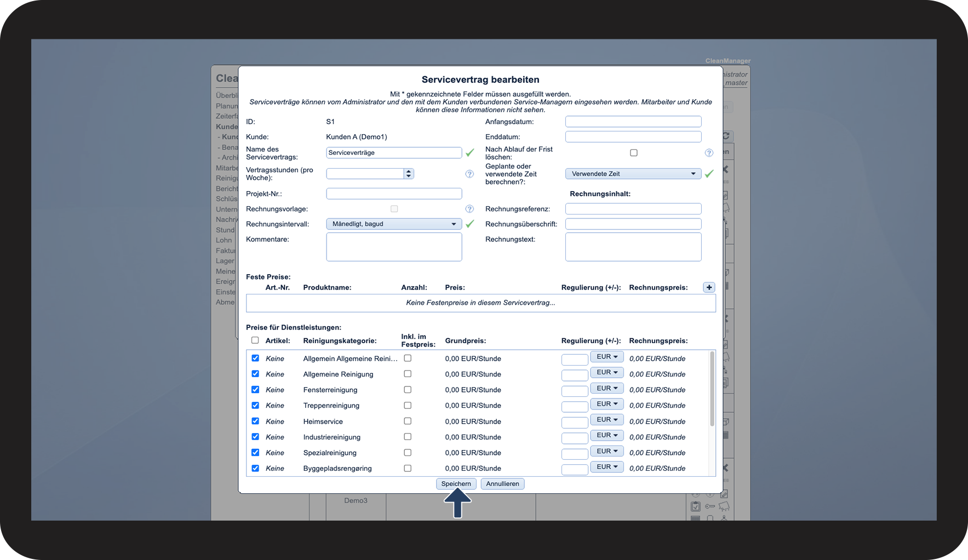Click the Byggepladsrengøring category text
This screenshot has width=968, height=560.
point(337,469)
